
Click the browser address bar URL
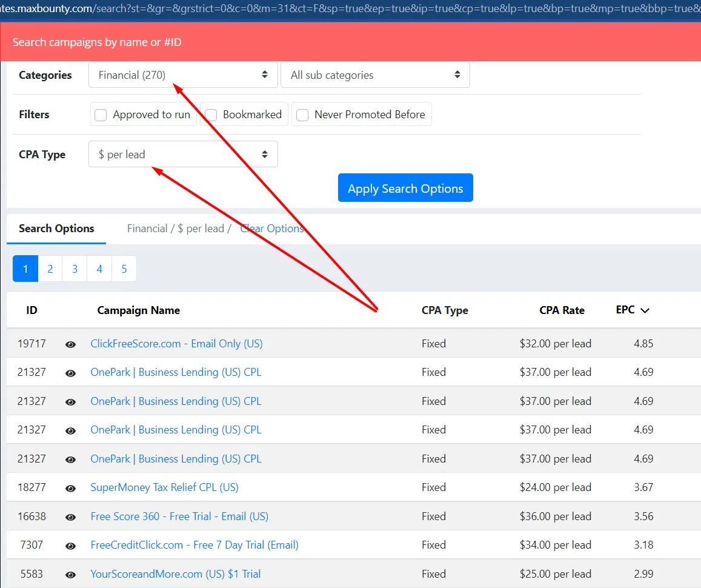coord(350,8)
